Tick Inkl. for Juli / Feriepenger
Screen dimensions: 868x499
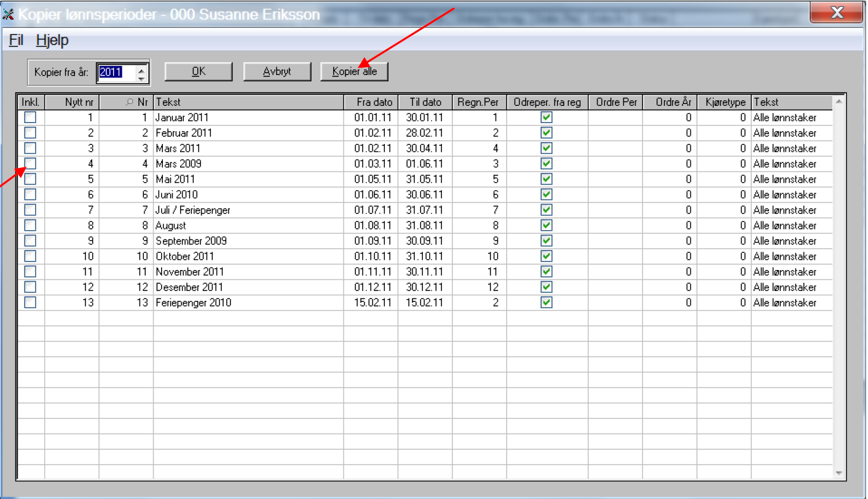[x=30, y=210]
